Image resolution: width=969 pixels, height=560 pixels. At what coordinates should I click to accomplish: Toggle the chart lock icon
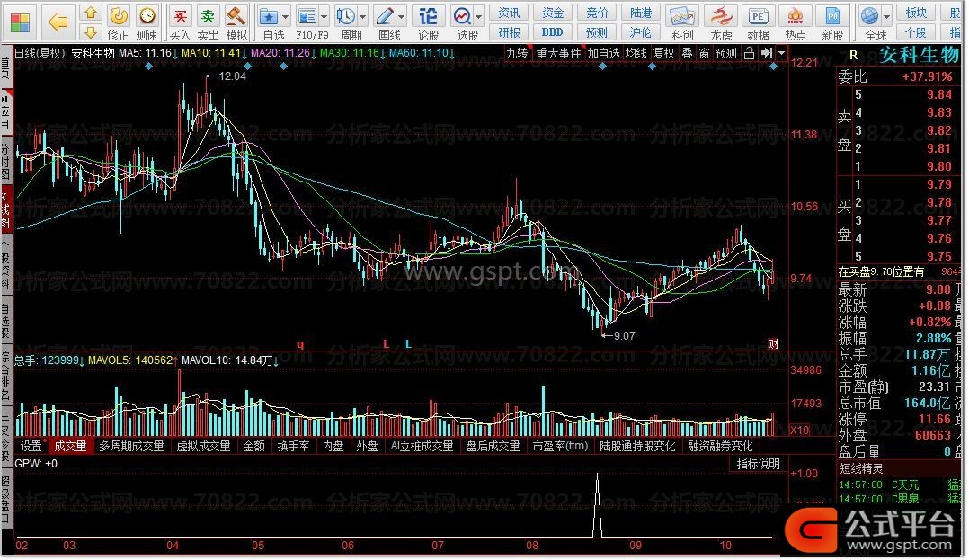(750, 53)
